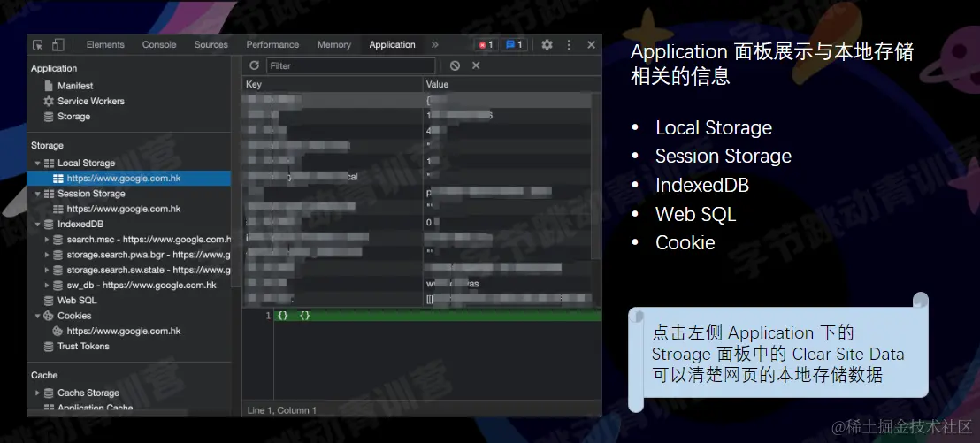Viewport: 980px width, 443px height.
Task: Clear all entries with the block icon
Action: click(455, 65)
